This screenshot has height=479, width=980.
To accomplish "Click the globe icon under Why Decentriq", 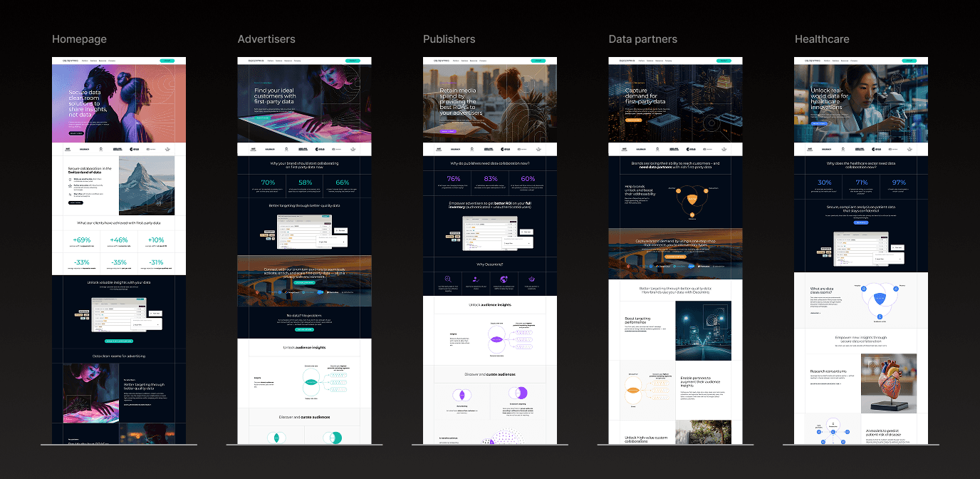I will 504,279.
